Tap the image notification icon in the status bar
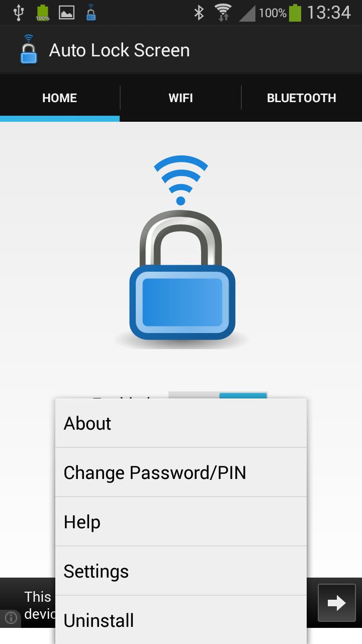Viewport: 362px width, 644px height. pos(67,13)
